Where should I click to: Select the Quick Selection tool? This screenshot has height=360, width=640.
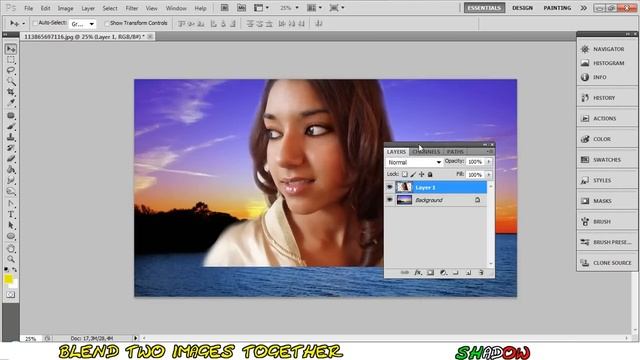[x=11, y=81]
